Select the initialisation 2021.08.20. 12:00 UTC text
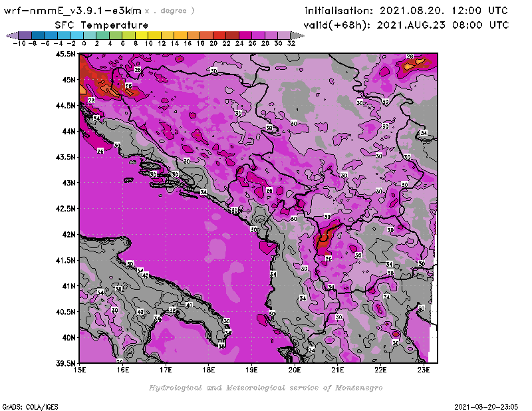 (406, 11)
